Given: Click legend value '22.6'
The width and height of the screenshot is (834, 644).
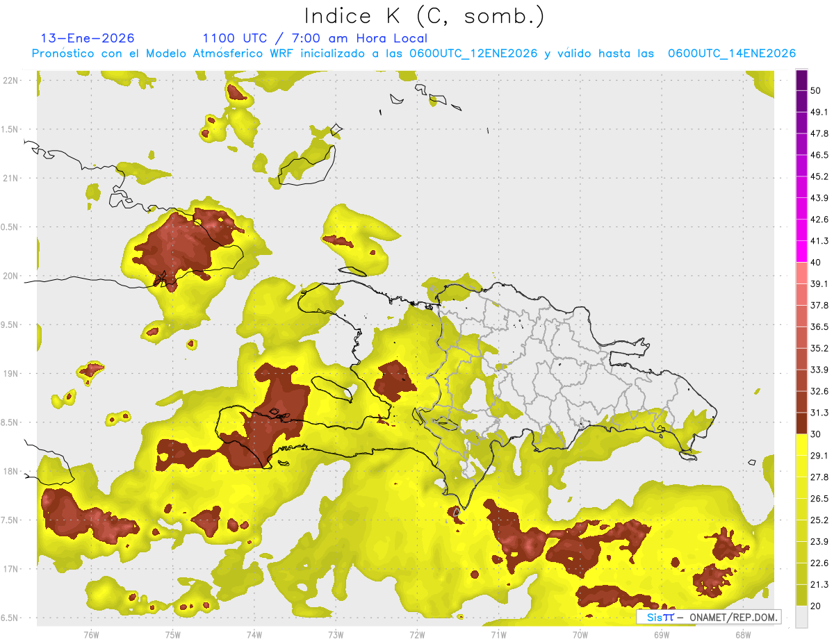Looking at the screenshot, I should 819,563.
